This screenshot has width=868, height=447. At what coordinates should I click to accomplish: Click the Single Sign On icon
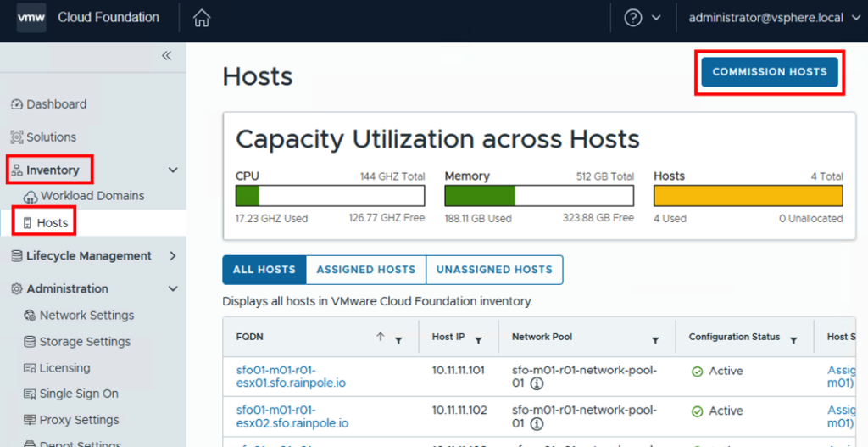pos(30,394)
